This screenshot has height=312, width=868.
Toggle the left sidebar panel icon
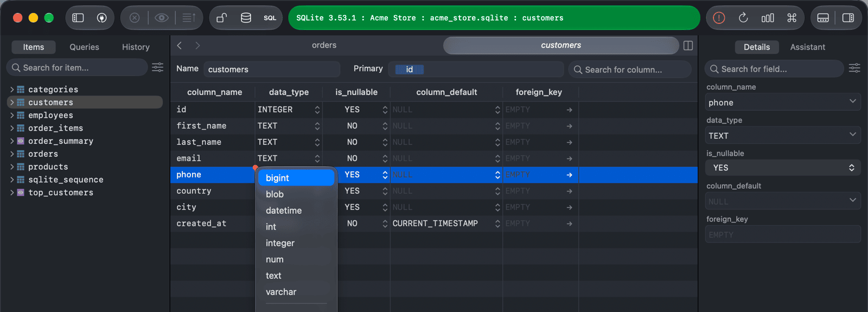coord(78,18)
